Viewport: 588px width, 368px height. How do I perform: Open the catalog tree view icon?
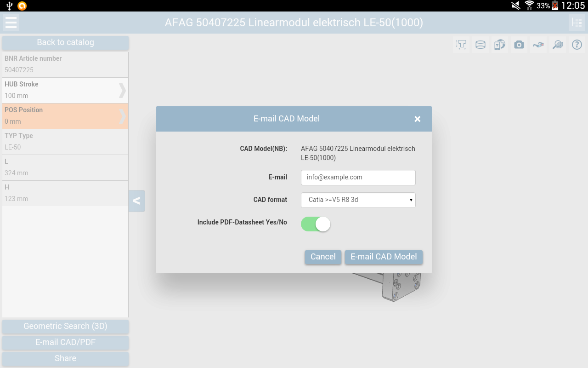(x=577, y=23)
